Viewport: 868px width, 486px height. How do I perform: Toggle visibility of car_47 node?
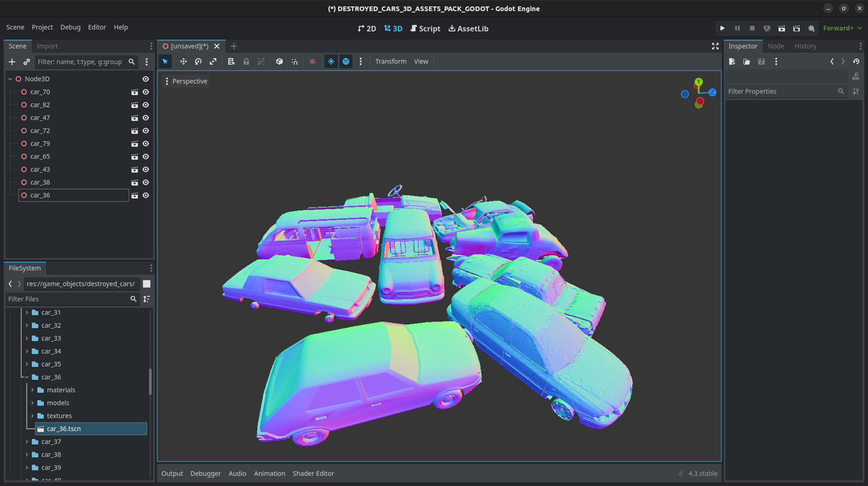pyautogui.click(x=146, y=118)
